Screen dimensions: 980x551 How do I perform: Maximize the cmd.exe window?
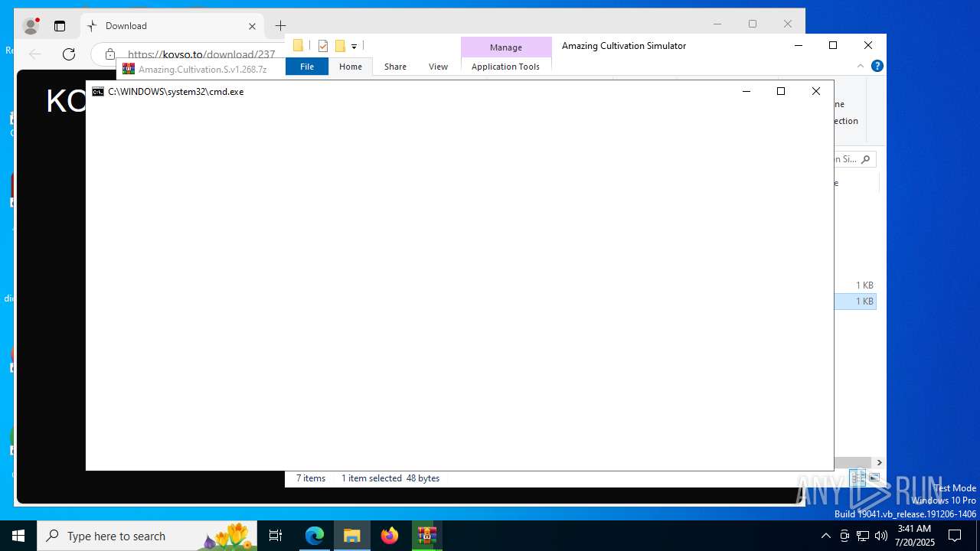(x=781, y=91)
